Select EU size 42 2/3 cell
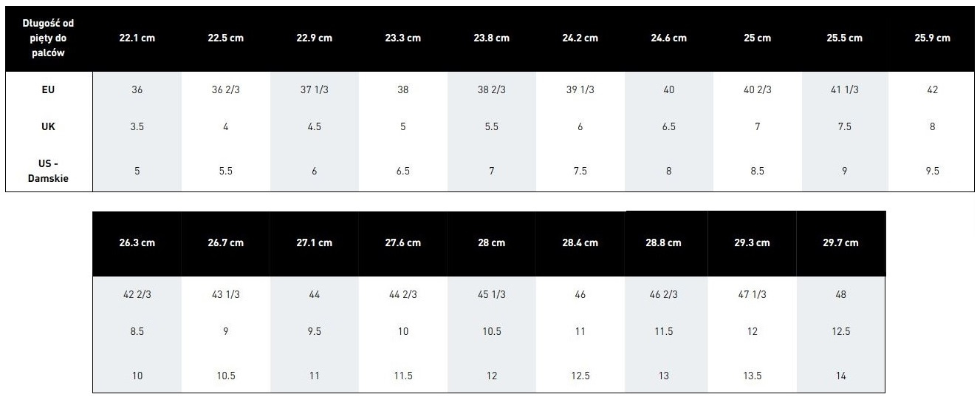980x397 pixels. (137, 294)
